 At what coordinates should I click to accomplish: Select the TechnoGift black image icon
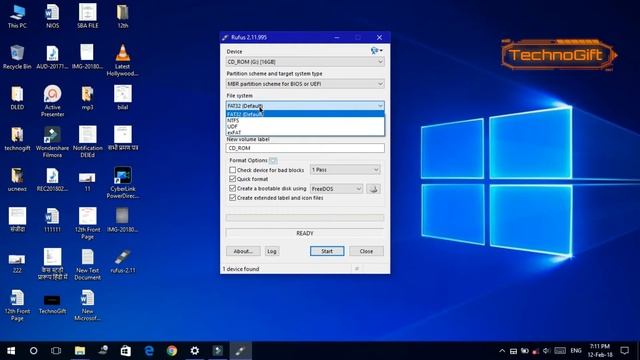click(x=52, y=304)
